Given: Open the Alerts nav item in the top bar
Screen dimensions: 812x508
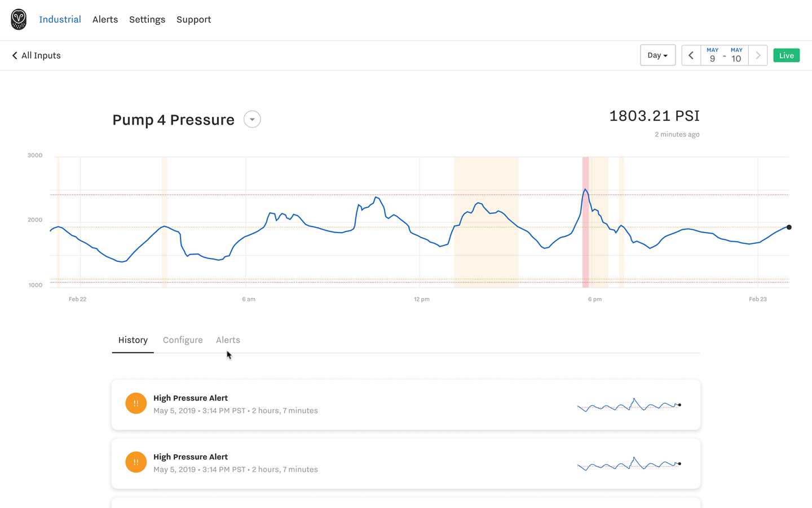Looking at the screenshot, I should click(105, 19).
